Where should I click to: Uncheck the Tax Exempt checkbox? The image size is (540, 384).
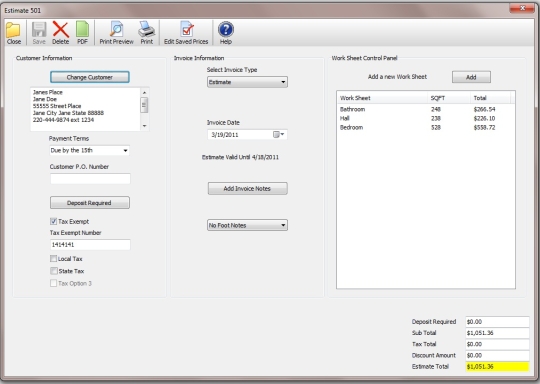53,221
